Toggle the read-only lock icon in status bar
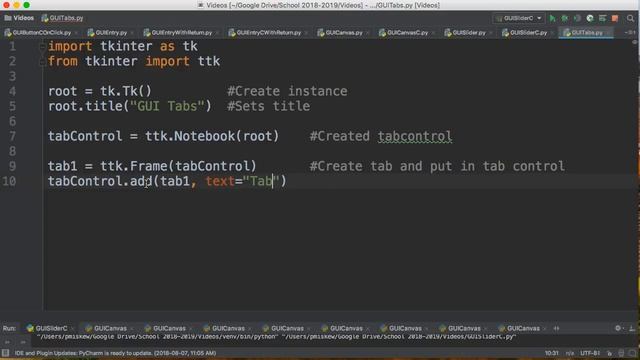Screen dimensions: 640x360 609,353
